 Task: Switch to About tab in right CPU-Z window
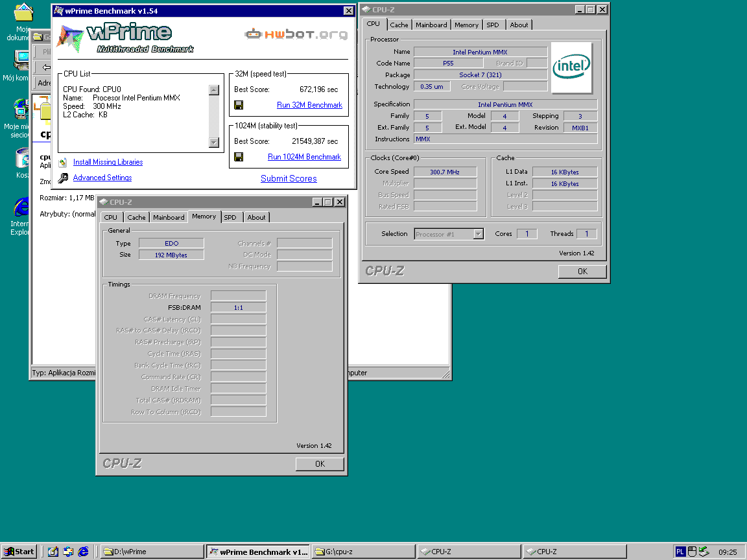coord(519,25)
